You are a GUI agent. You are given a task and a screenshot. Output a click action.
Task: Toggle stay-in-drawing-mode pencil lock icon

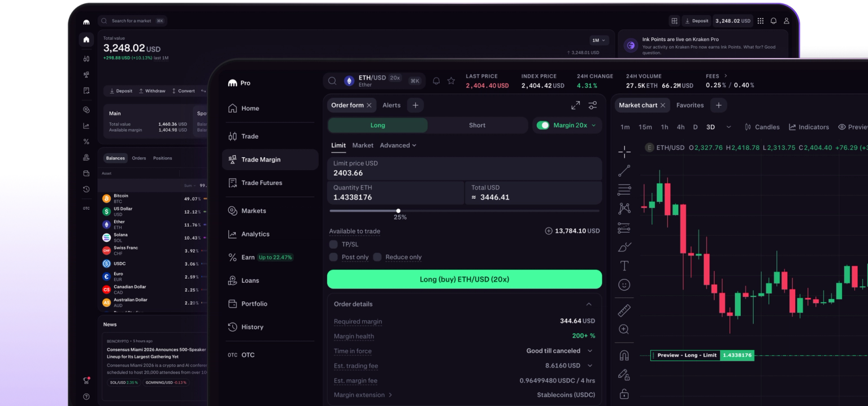coord(624,374)
